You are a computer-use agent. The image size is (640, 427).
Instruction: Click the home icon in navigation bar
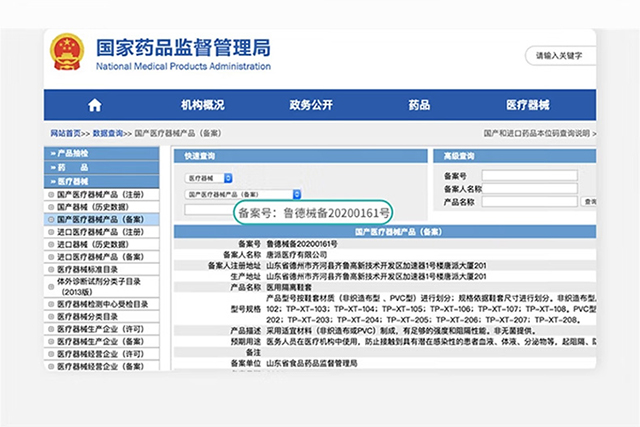pyautogui.click(x=95, y=105)
